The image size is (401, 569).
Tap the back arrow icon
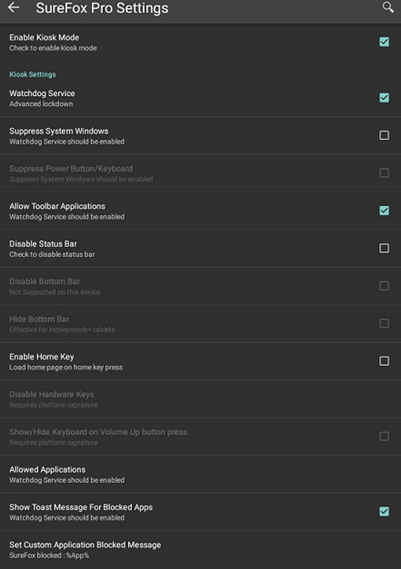coord(14,7)
